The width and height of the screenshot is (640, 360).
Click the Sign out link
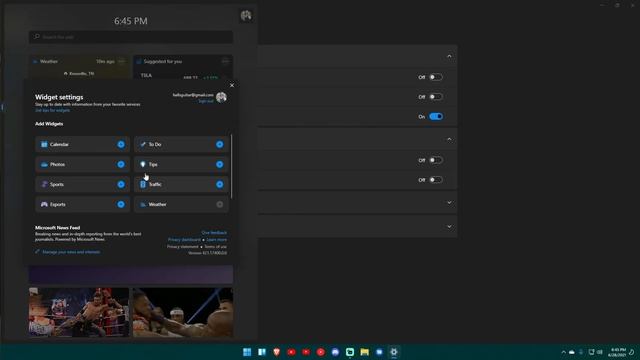[206, 101]
